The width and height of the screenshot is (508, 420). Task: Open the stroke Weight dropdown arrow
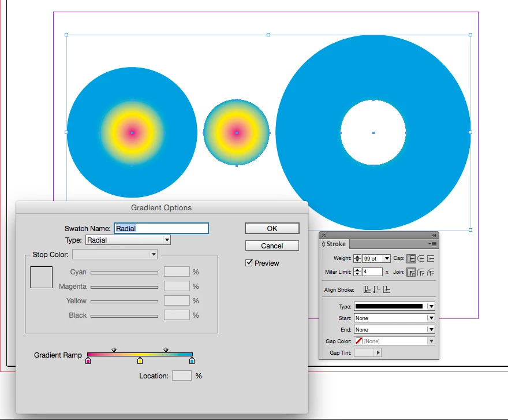387,258
